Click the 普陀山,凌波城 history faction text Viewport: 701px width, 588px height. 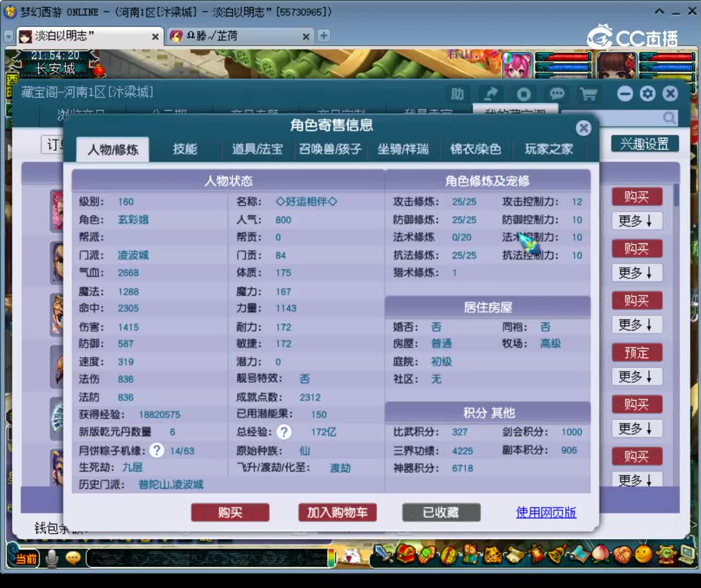click(171, 485)
